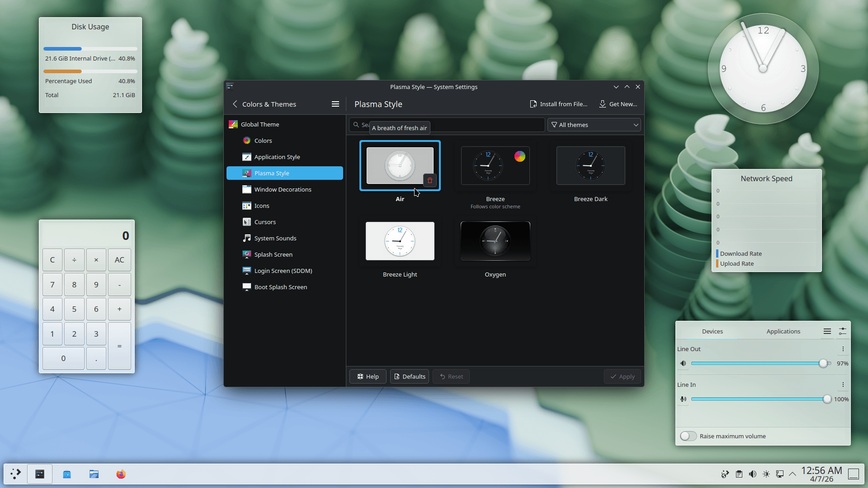Open Line Out options kebab menu
868x488 pixels.
843,349
